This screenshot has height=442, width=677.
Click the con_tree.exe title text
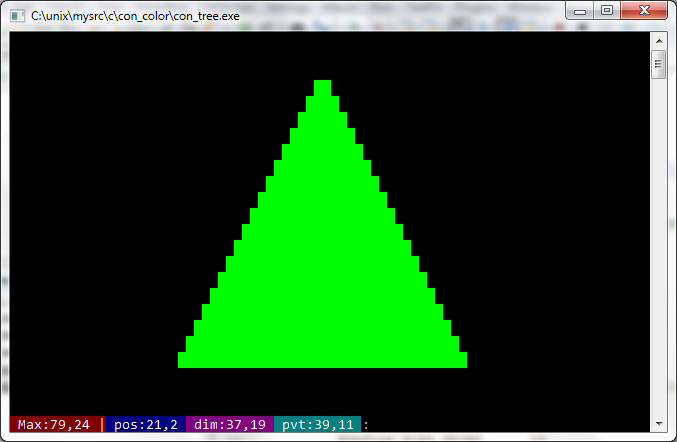[135, 16]
